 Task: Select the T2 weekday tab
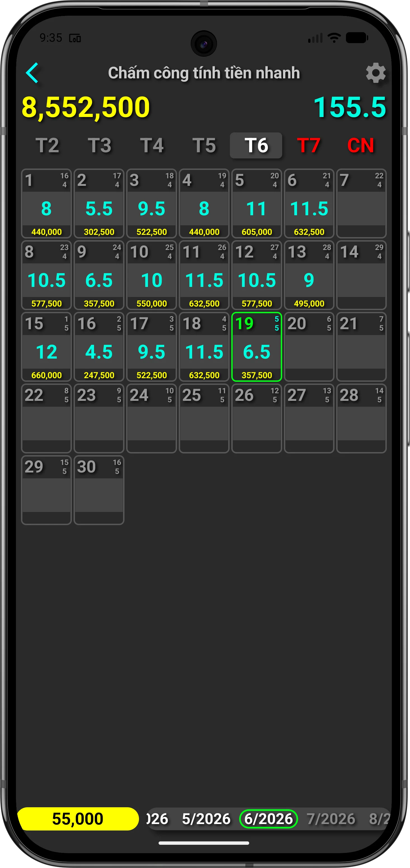pos(47,146)
